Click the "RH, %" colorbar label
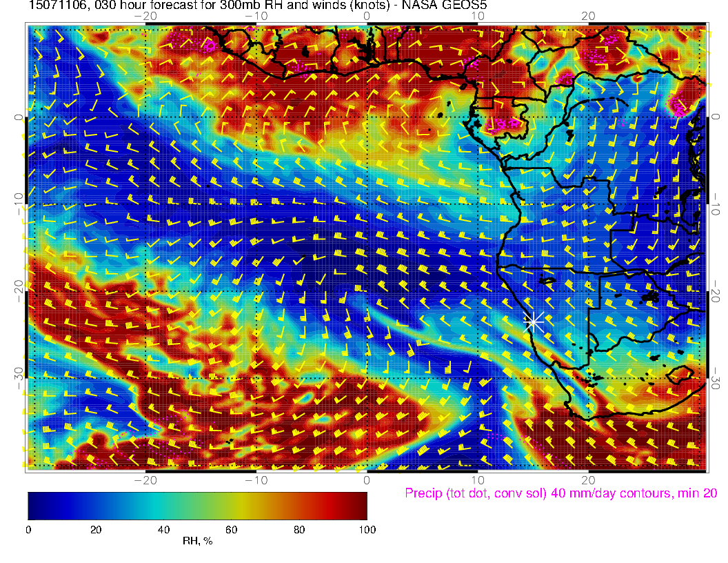The image size is (728, 563). pyautogui.click(x=197, y=542)
